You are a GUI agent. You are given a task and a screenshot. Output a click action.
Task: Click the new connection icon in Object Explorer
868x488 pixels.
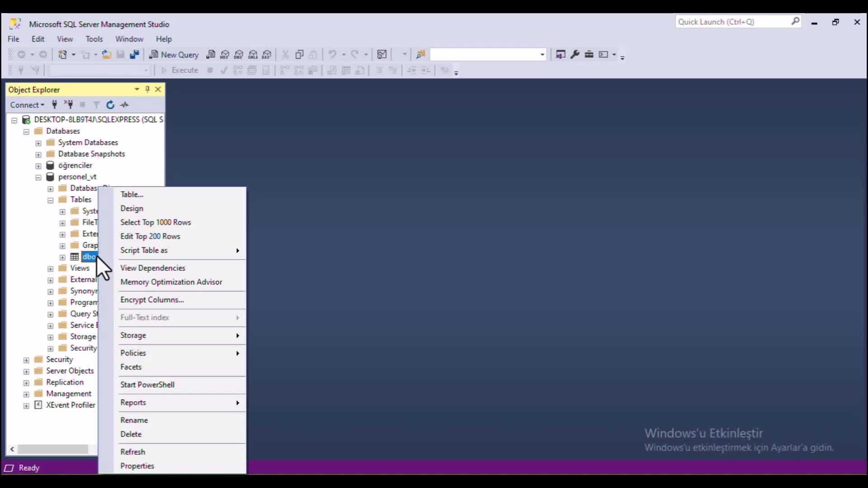click(x=54, y=105)
